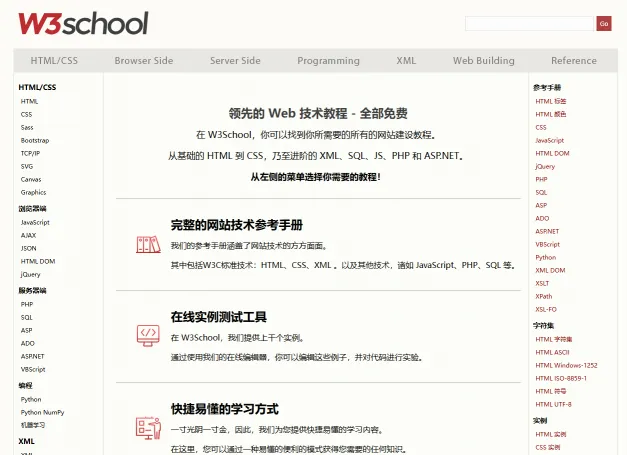This screenshot has height=455, width=627.
Task: Open the Web Building navigation tab
Action: coord(483,60)
